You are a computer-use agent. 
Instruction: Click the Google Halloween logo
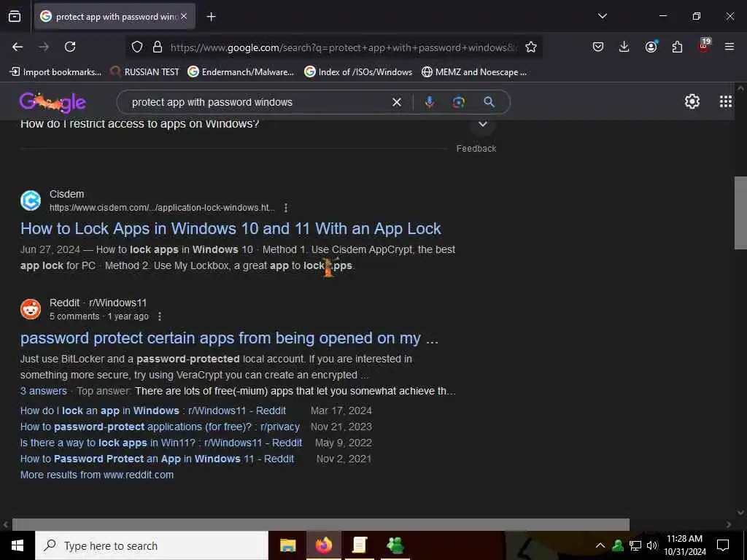pos(53,102)
